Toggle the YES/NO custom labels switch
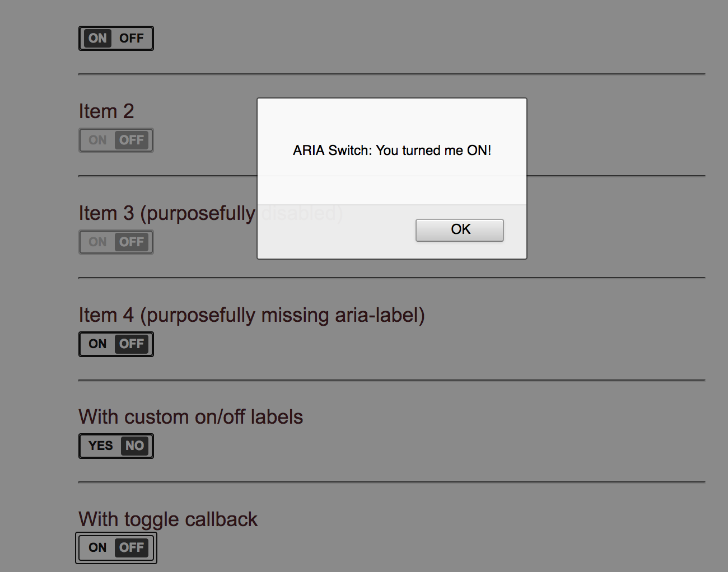The width and height of the screenshot is (728, 572). click(x=116, y=446)
